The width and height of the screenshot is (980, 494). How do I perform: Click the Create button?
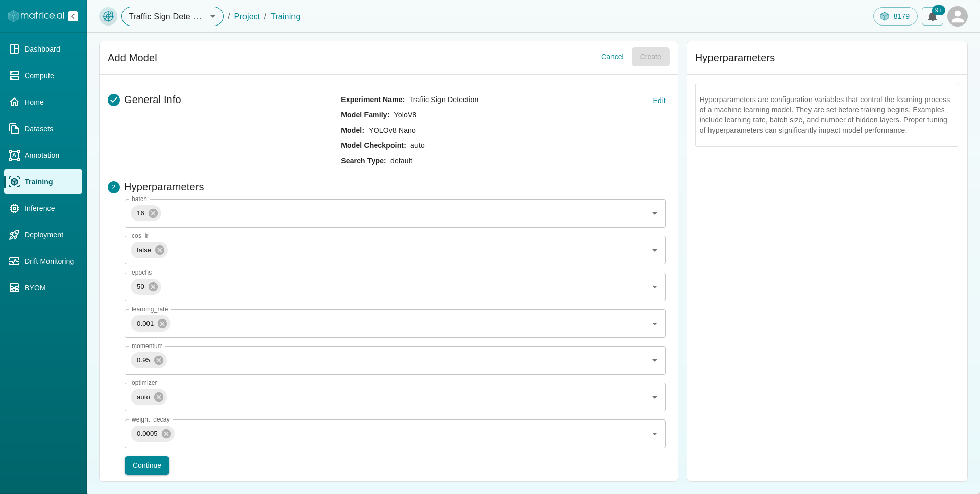pos(650,57)
